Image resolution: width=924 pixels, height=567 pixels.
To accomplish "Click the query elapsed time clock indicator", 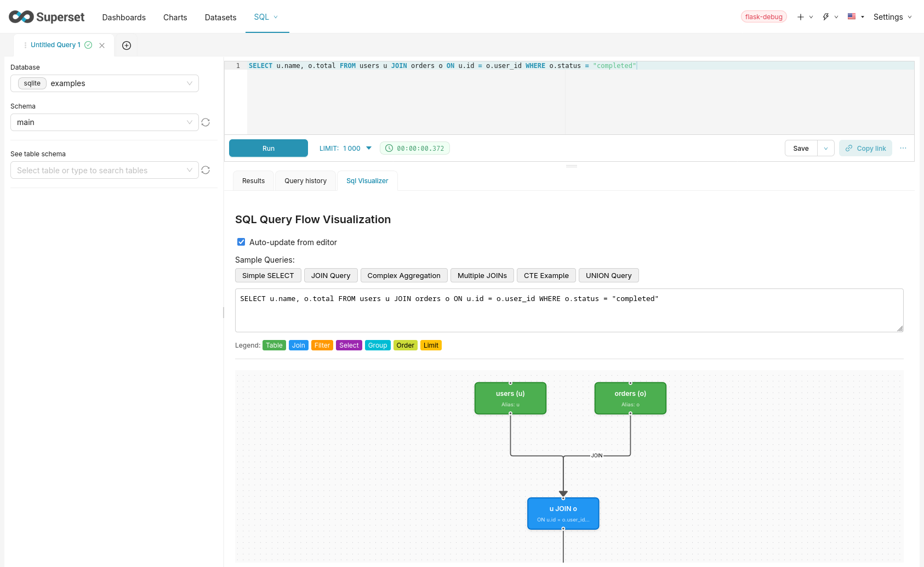I will pos(415,148).
